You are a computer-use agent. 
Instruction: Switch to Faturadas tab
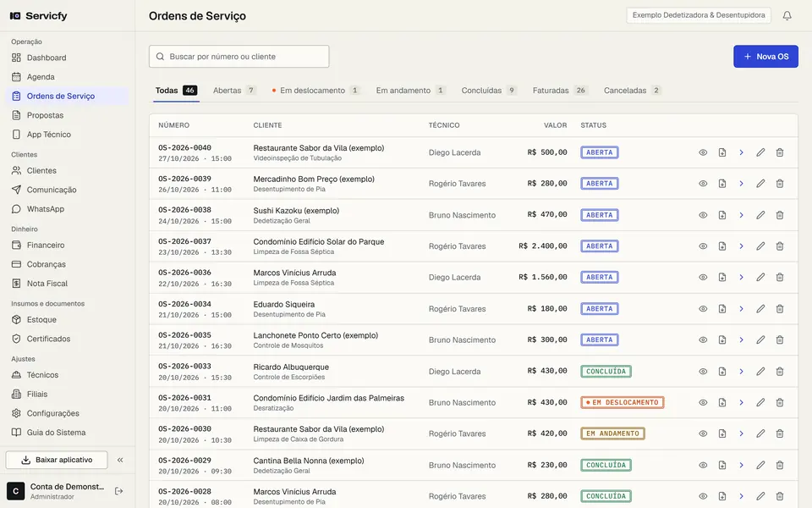[x=560, y=91]
